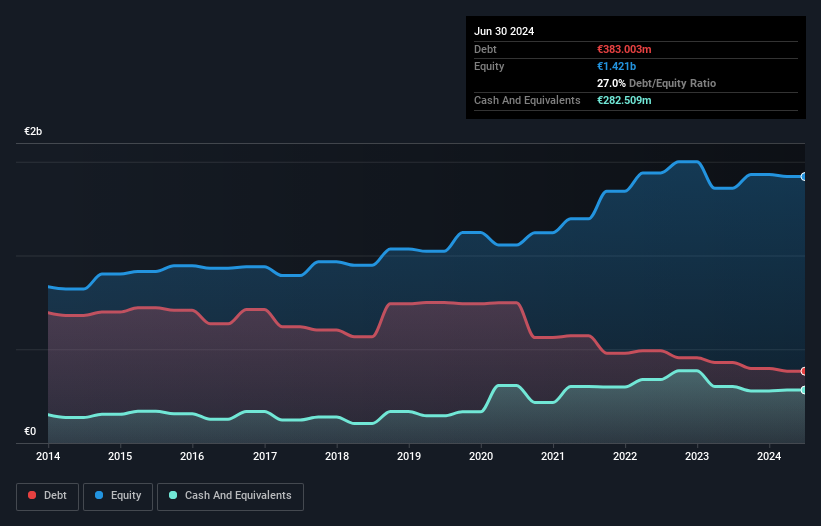
Task: Select the 2022 axis label
Action: point(625,456)
